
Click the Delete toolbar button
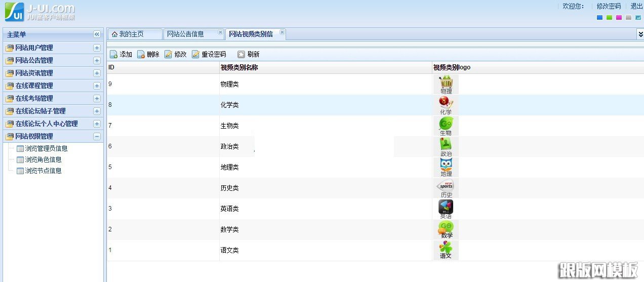pyautogui.click(x=148, y=55)
